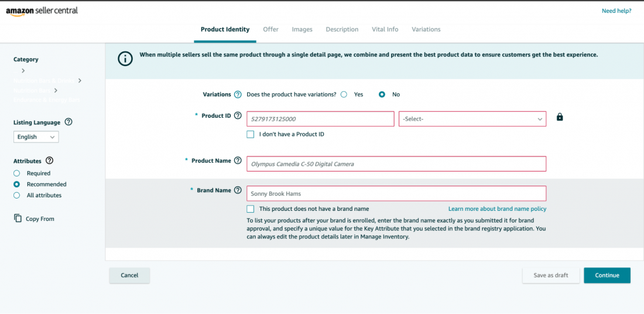Image resolution: width=644 pixels, height=314 pixels.
Task: Click the info icon in the banner
Action: (x=125, y=59)
